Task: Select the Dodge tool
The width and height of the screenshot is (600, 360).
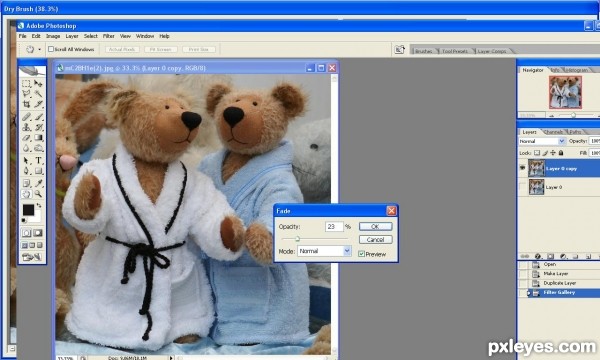Action: click(x=38, y=148)
